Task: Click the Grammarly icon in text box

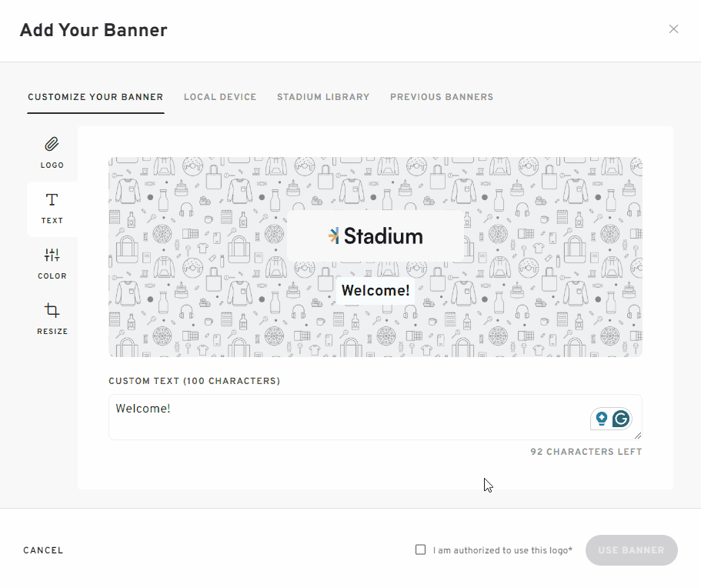Action: pyautogui.click(x=621, y=419)
